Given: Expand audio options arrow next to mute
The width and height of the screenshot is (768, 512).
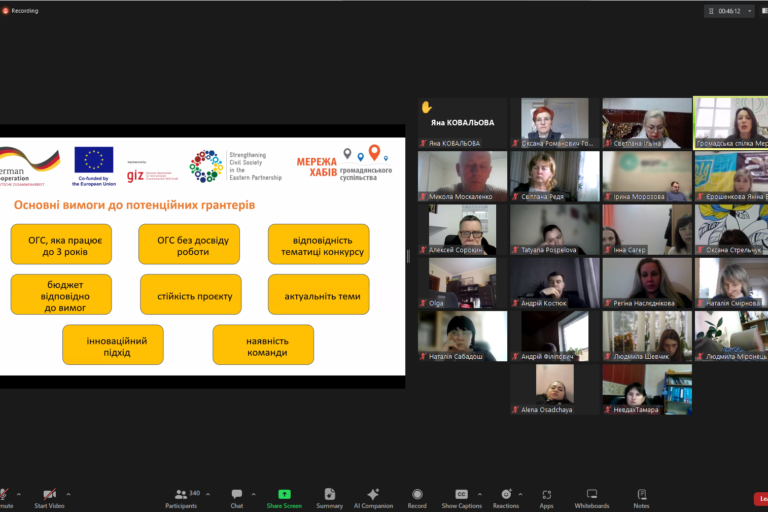Looking at the screenshot, I should (x=19, y=494).
